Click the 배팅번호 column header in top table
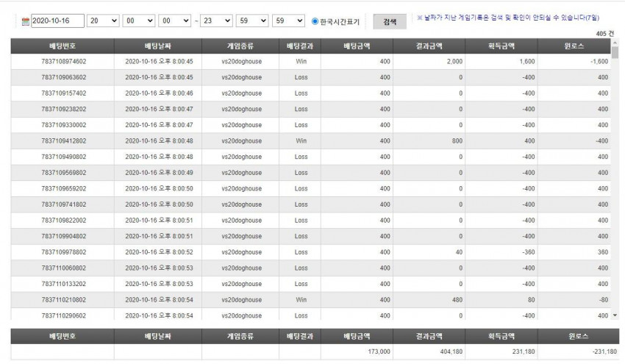625x364 pixels. pos(63,46)
